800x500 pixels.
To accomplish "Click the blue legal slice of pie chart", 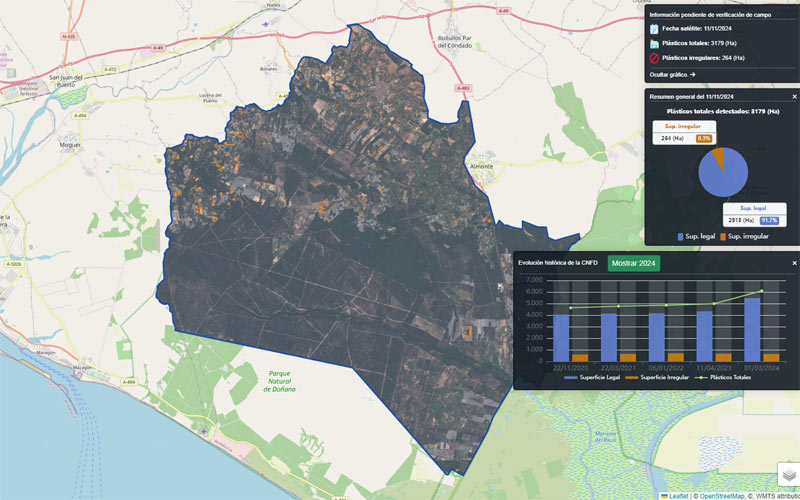I will (724, 174).
